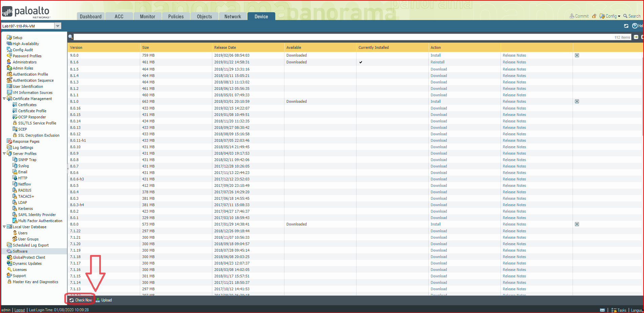This screenshot has width=644, height=313.
Task: Clear the filter with the red X icon
Action: point(643,37)
